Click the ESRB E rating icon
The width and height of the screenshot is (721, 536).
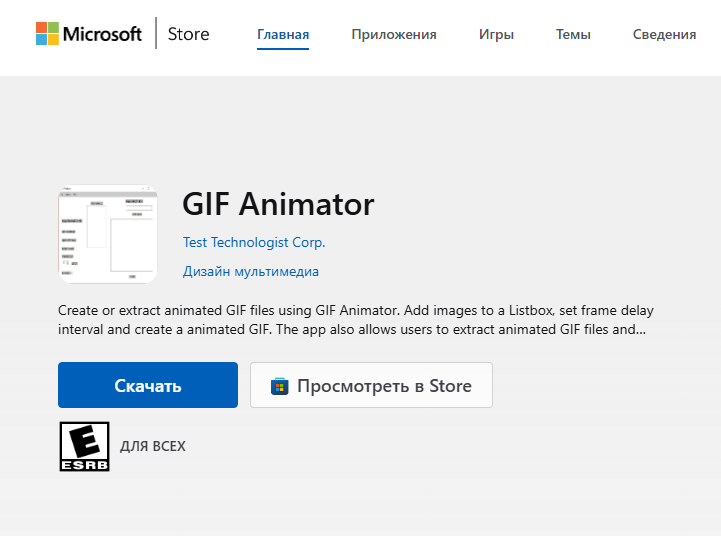(x=85, y=446)
